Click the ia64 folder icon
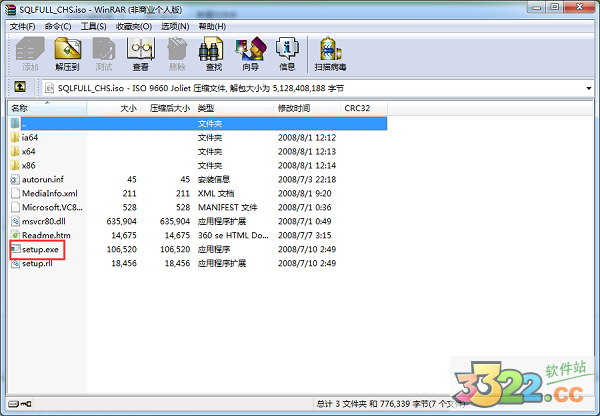The image size is (600, 416). point(15,137)
